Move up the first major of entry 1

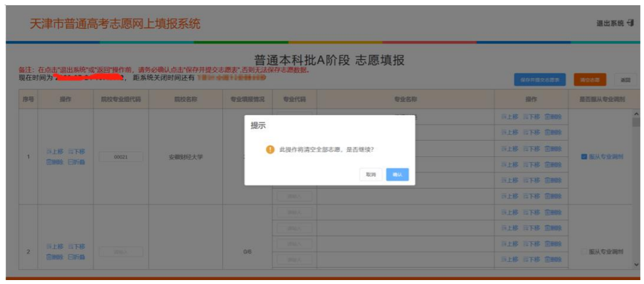point(509,117)
